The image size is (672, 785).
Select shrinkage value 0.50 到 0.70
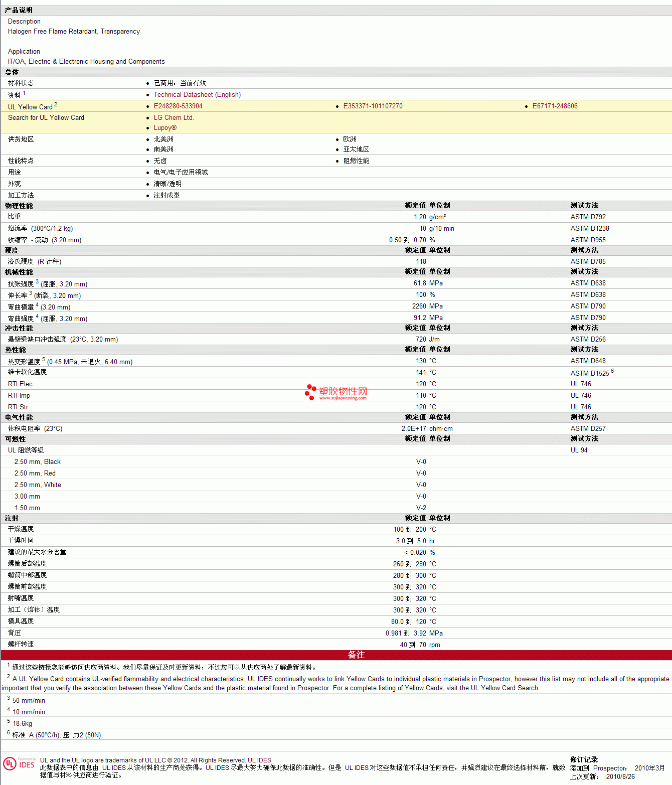click(407, 240)
